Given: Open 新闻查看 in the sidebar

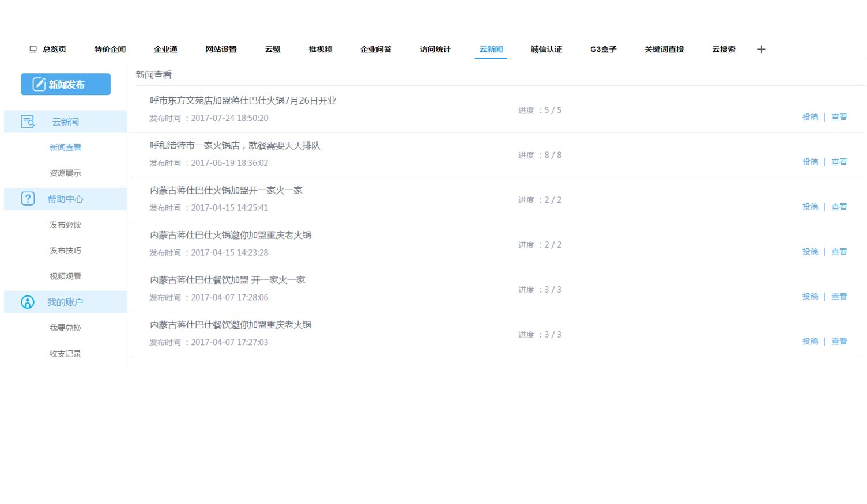Looking at the screenshot, I should pos(65,147).
